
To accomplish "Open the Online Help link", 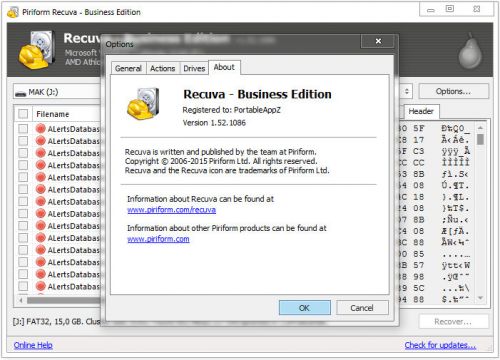I will pyautogui.click(x=33, y=345).
